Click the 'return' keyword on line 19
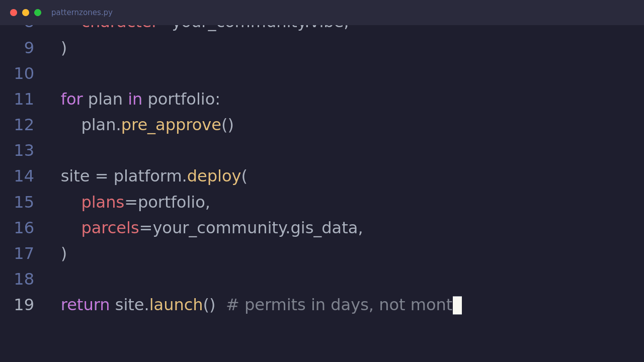The image size is (644, 362). [85, 305]
